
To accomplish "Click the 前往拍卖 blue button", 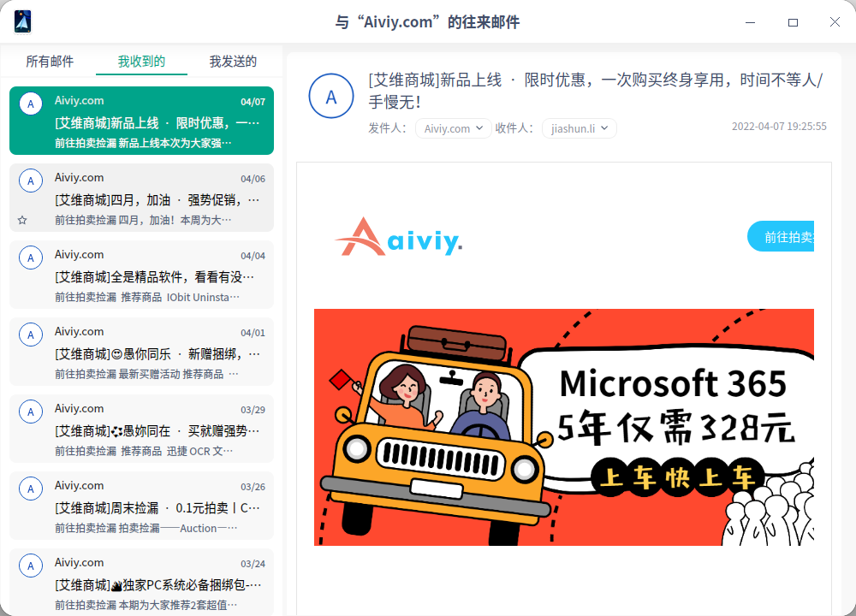I will coord(781,236).
